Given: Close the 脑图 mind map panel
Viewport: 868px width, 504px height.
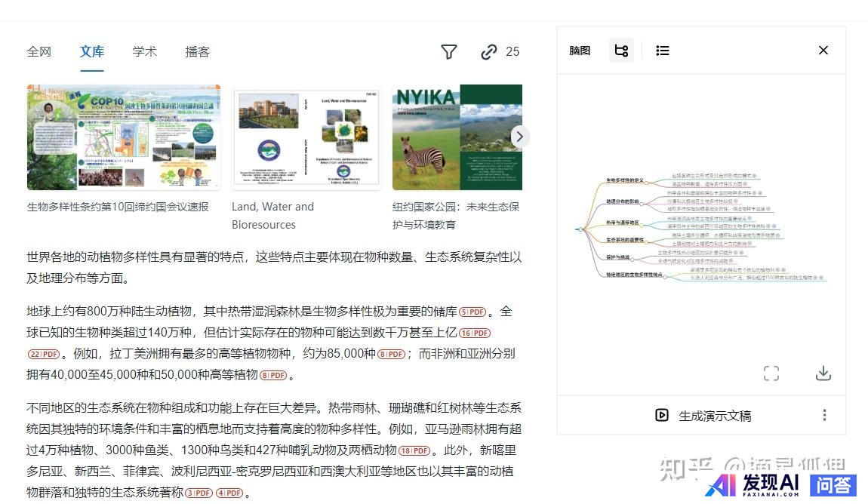Looking at the screenshot, I should coord(823,51).
